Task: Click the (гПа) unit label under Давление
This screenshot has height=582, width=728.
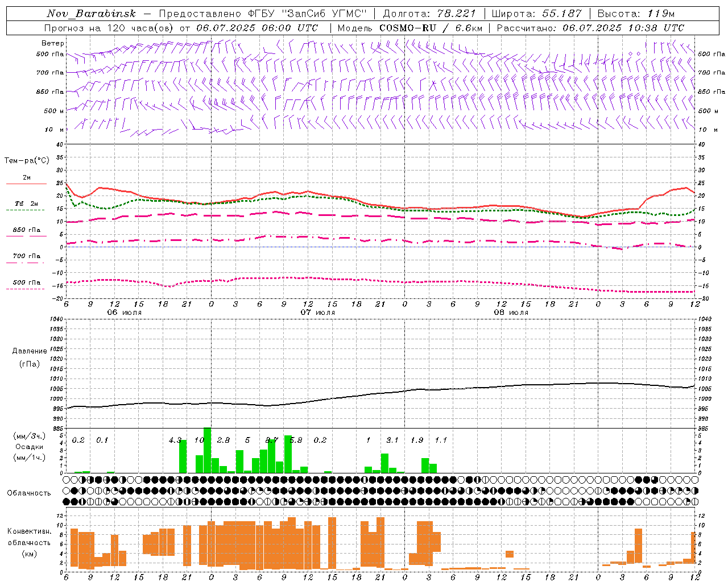Action: 30,364
